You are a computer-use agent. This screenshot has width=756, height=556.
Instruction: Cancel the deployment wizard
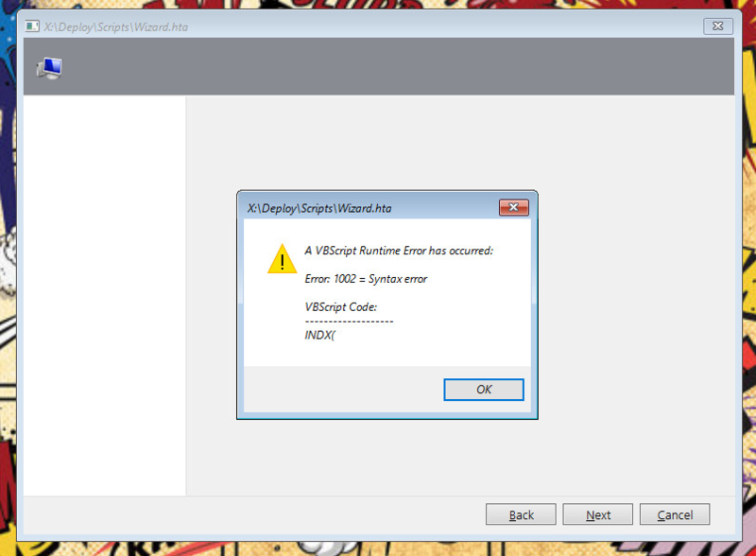[x=675, y=514]
